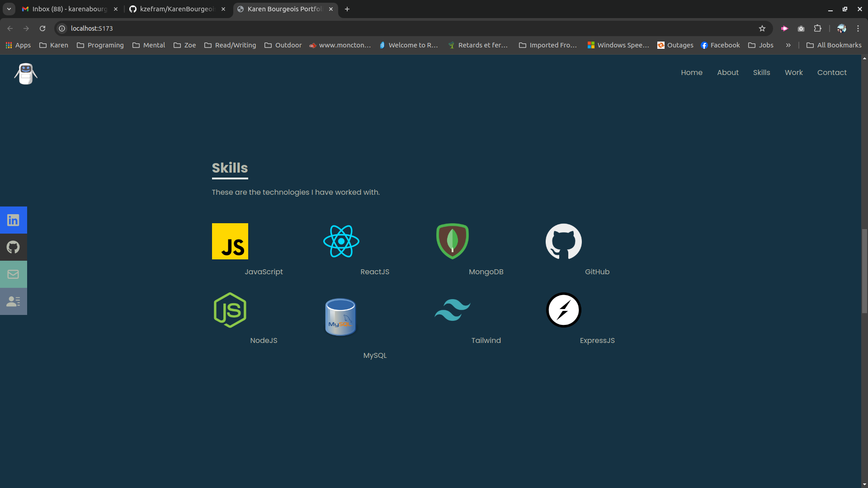
Task: Open the Windows Spee... bookmark
Action: click(618, 45)
